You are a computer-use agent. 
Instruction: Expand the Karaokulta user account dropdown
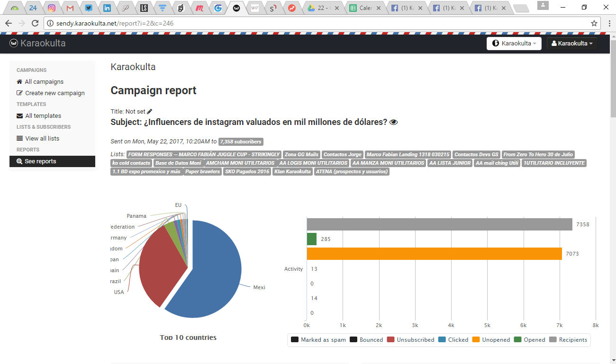click(572, 44)
